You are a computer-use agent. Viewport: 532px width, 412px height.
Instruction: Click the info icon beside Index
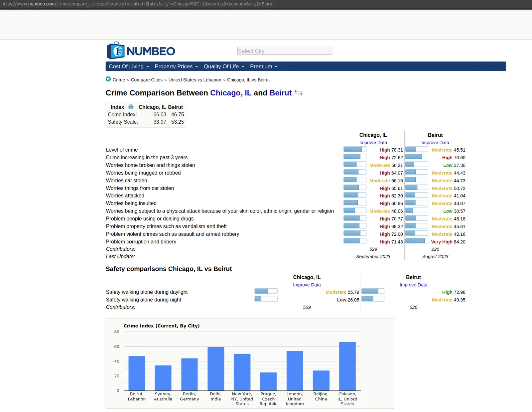coord(131,107)
